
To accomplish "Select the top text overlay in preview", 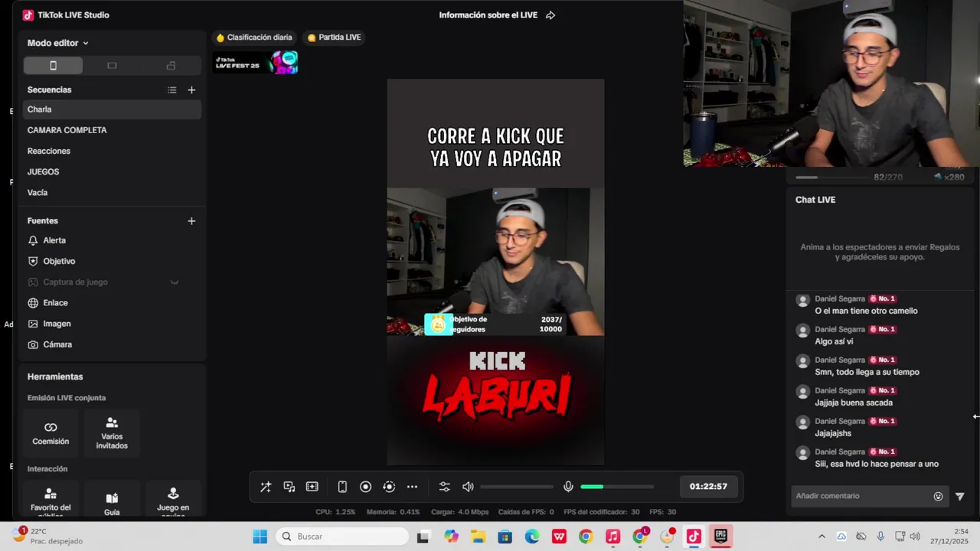I will click(x=495, y=148).
